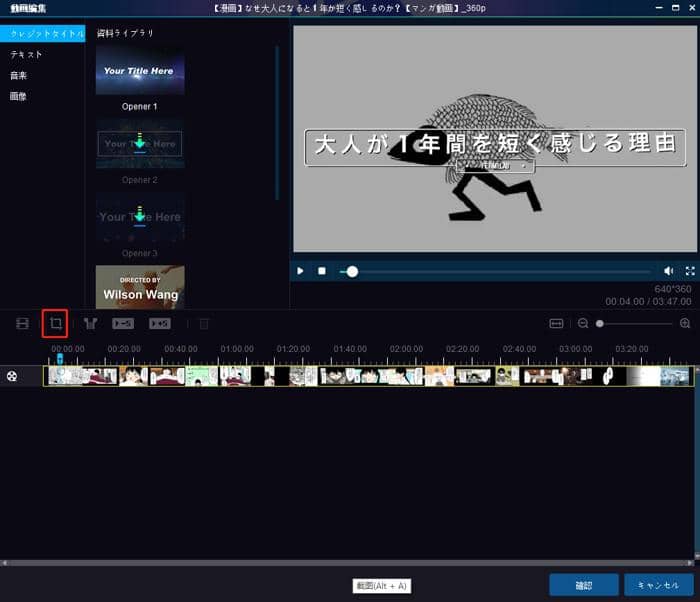
Task: Switch to the 画像 tab
Action: tap(18, 96)
